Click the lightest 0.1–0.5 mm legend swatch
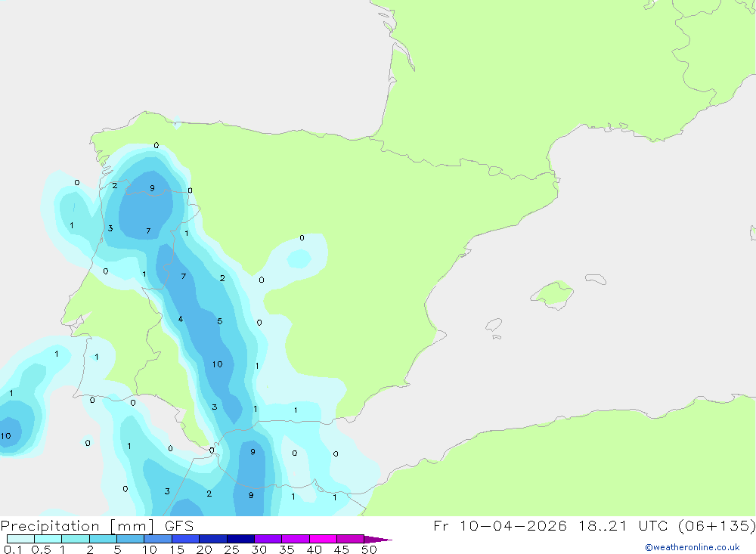 20,539
